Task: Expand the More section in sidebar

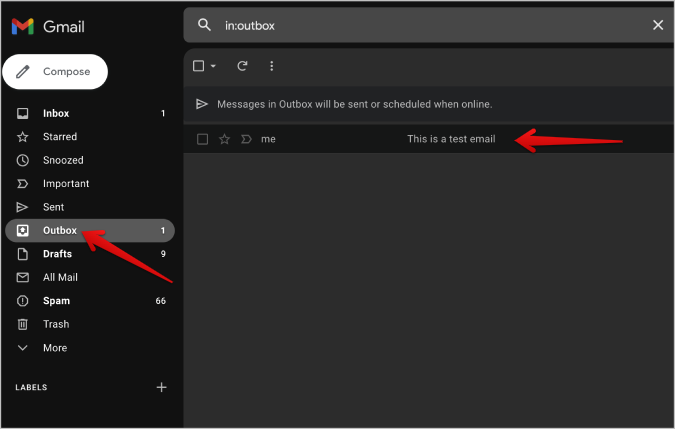Action: coord(90,348)
